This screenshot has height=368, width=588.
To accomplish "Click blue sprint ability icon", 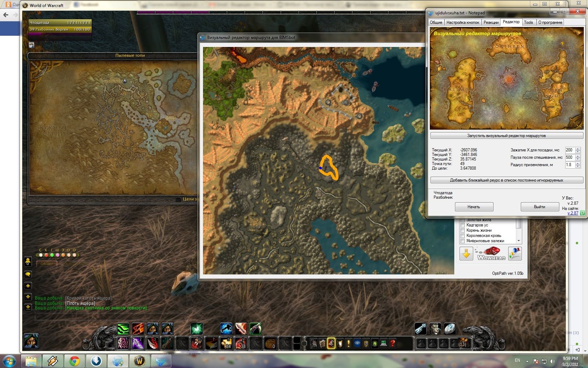I will pyautogui.click(x=226, y=328).
